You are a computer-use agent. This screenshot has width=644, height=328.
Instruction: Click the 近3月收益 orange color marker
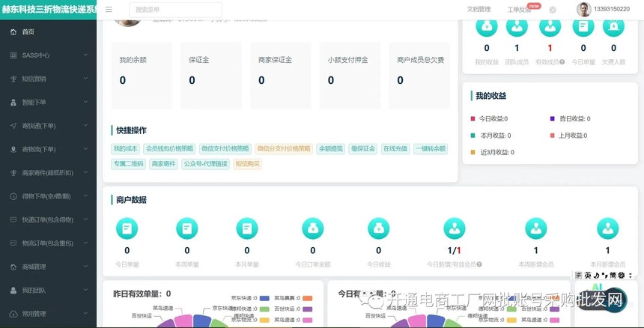(x=473, y=152)
